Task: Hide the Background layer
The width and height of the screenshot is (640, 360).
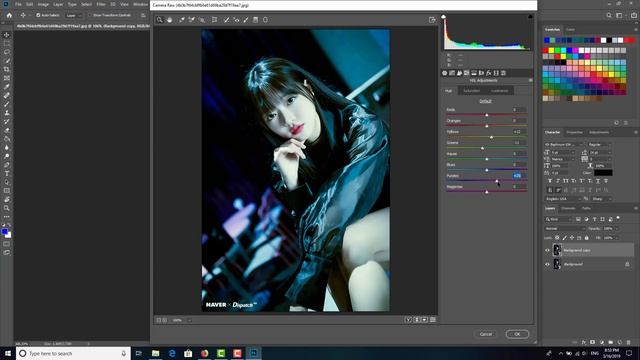Action: tap(547, 264)
